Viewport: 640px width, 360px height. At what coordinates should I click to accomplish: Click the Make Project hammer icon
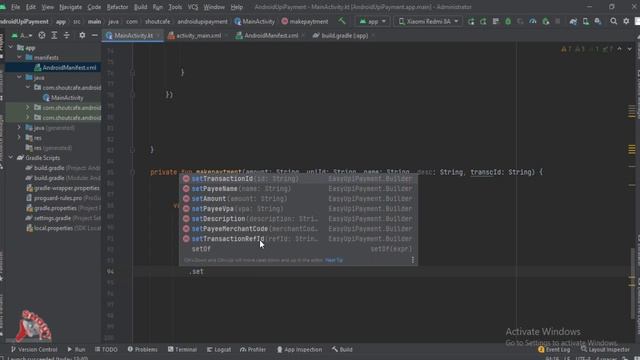342,21
